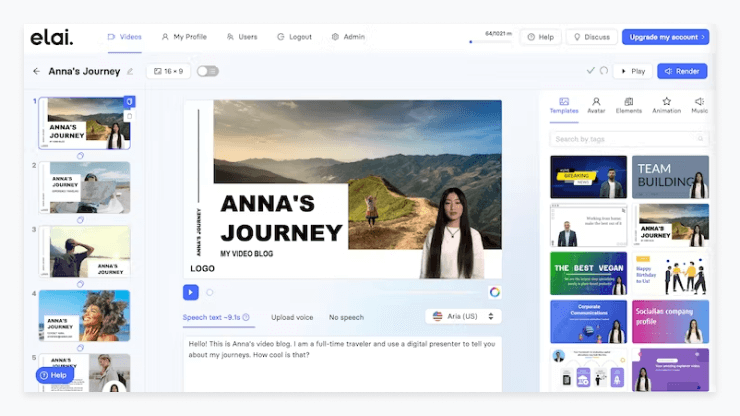Select the No speech option
Viewport: 740px width, 416px height.
pos(346,317)
